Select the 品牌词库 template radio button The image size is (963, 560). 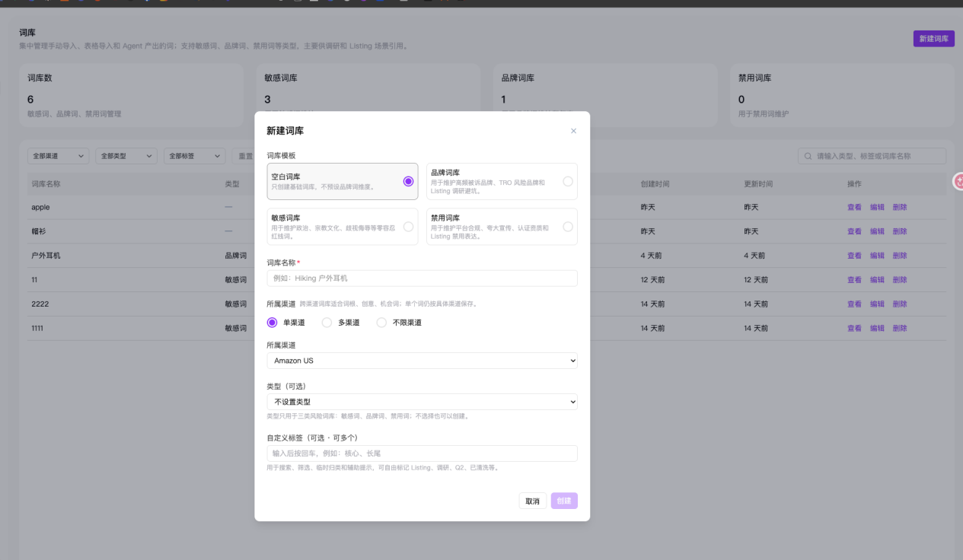click(x=567, y=181)
